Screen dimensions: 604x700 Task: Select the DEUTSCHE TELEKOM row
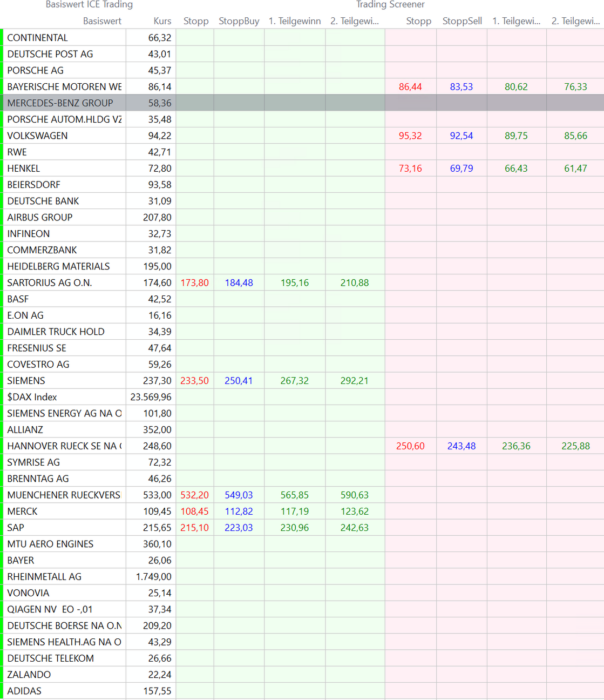pyautogui.click(x=51, y=658)
